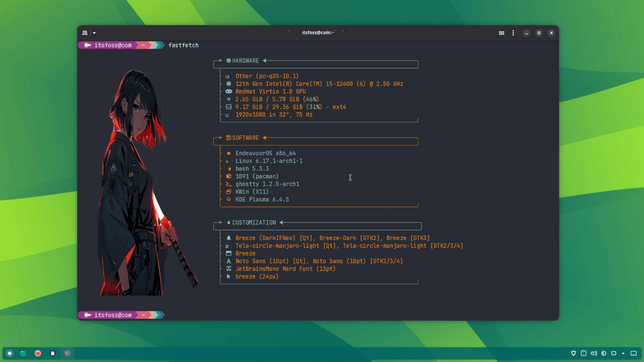The image size is (644, 362).
Task: Open a new terminal tab with the plus icon
Action: click(x=85, y=32)
